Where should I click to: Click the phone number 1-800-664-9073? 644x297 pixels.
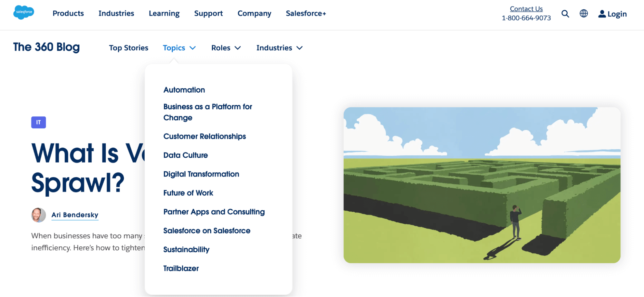coord(526,18)
